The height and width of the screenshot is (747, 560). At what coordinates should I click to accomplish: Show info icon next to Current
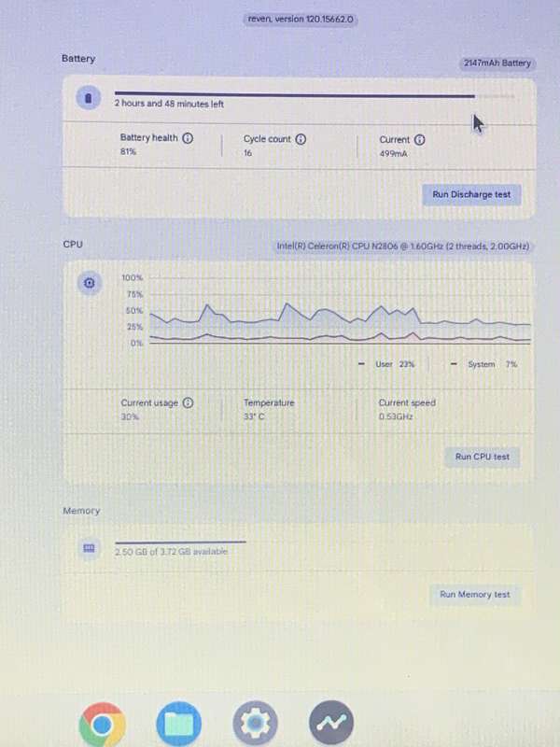pos(419,139)
